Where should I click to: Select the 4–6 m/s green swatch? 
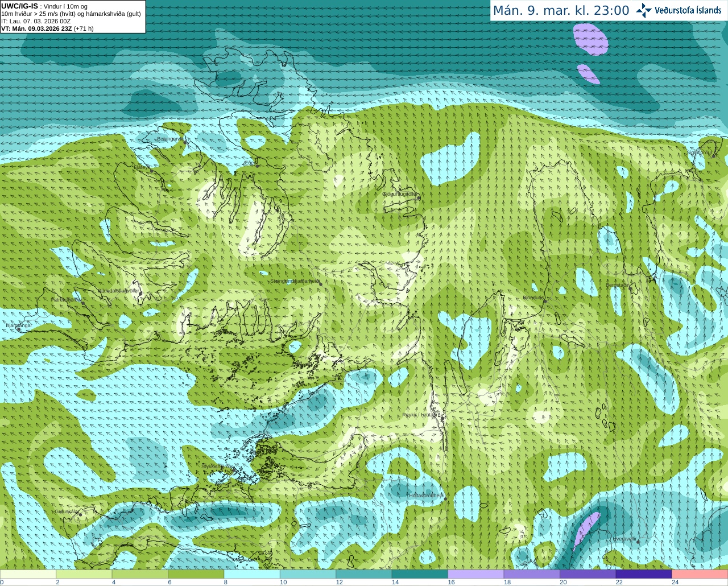[140, 574]
